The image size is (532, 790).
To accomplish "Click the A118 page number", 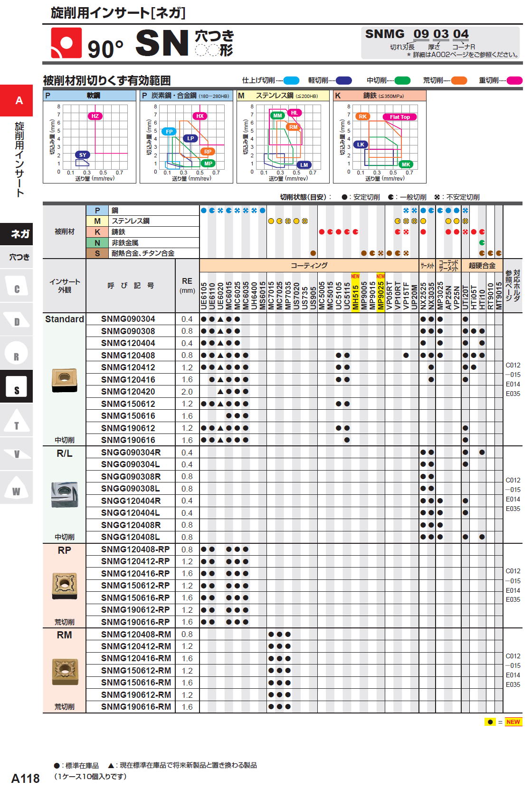I will [26, 778].
